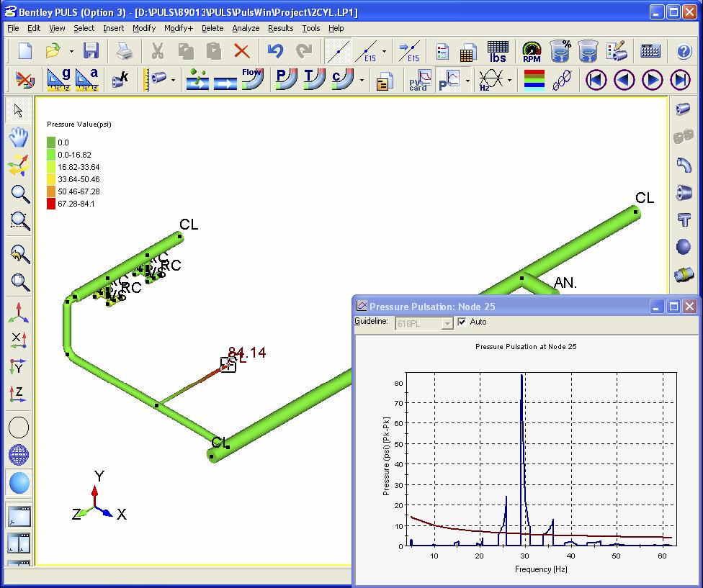The image size is (703, 588).
Task: Click the chain link icon
Action: click(x=562, y=80)
